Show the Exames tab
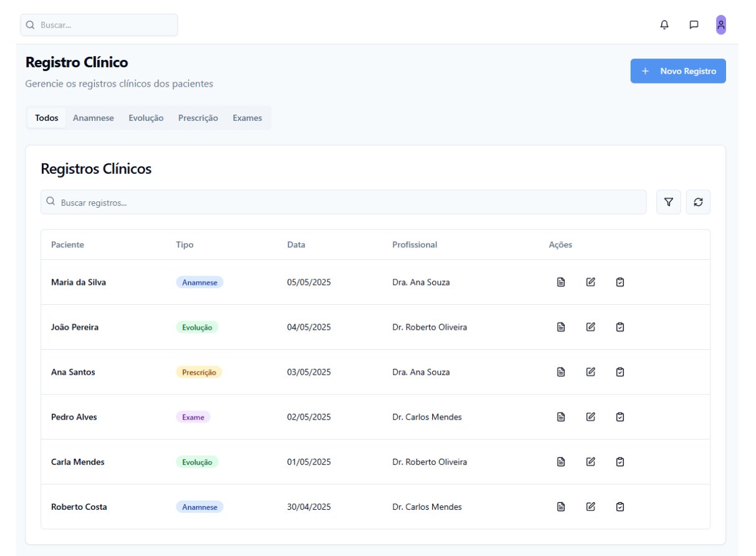This screenshot has width=756, height=556. tap(247, 118)
